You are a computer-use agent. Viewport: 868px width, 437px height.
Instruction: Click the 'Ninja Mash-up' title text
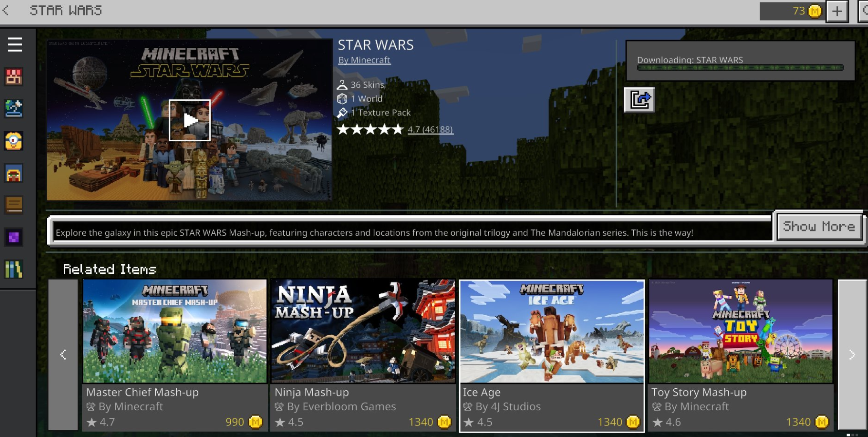point(312,392)
